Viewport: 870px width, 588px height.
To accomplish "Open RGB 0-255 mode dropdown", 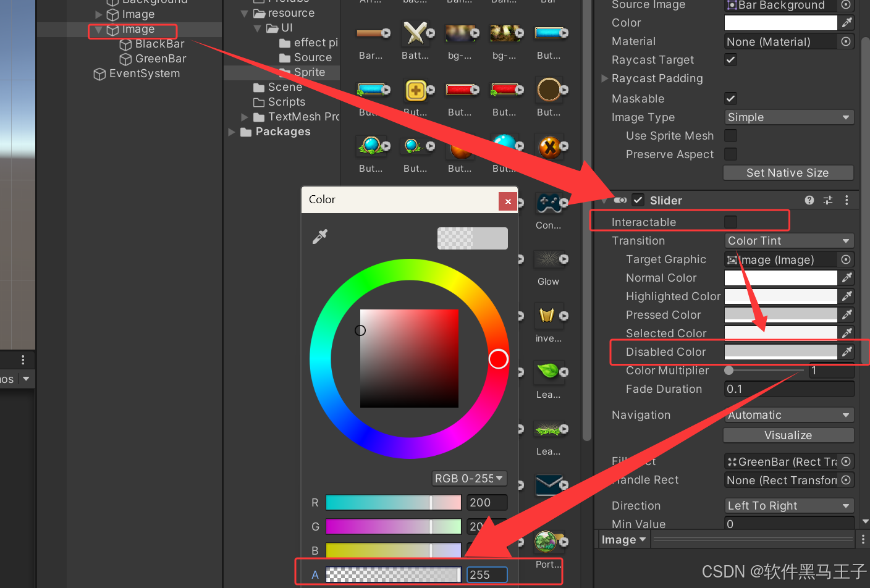I will [469, 479].
